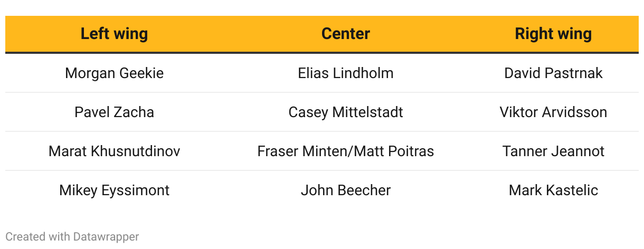Click on John Beecher's name
Screen dimensions: 644x249
click(x=345, y=190)
